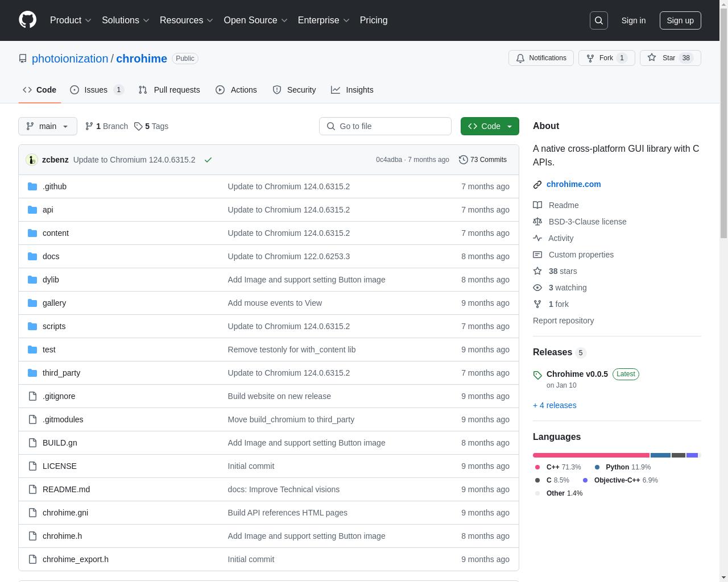View the green commit status checkmark

coord(208,160)
